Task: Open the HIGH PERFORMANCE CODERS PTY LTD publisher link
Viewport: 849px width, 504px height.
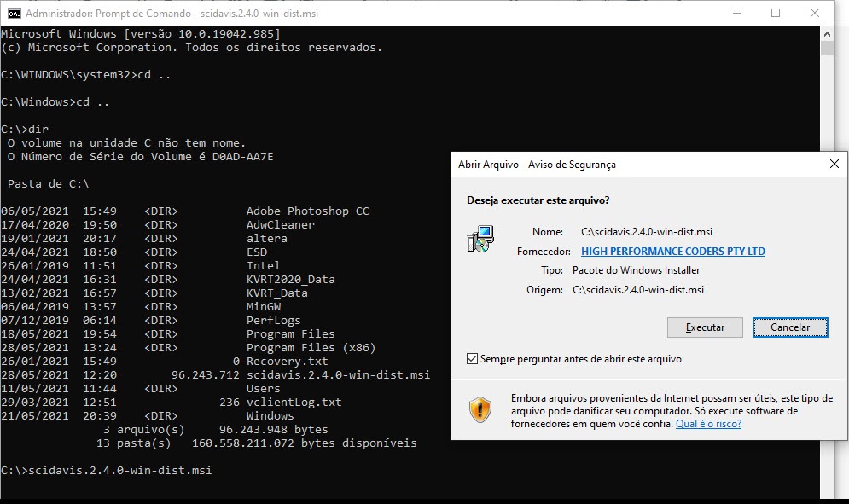Action: click(673, 251)
